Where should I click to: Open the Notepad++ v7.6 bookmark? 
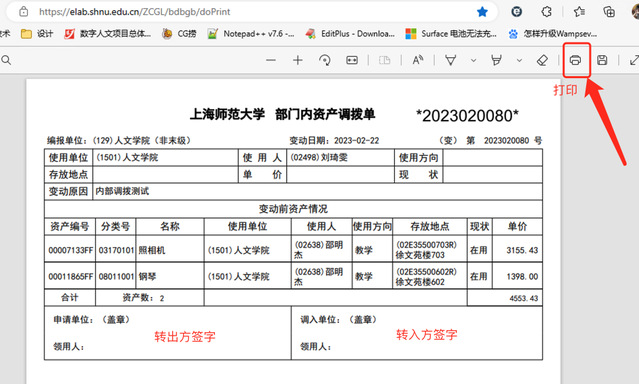(x=251, y=34)
